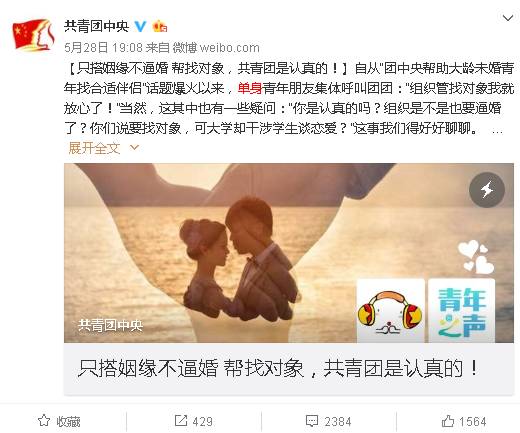The width and height of the screenshot is (520, 433).
Task: Click the 青年之声 logo tile
Action: click(462, 311)
